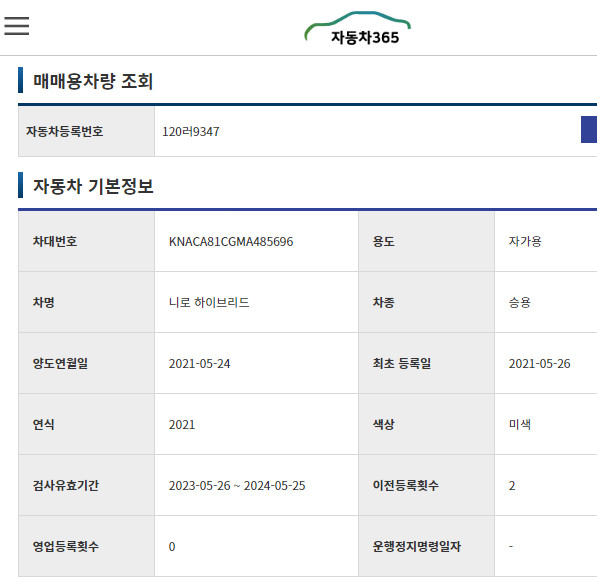The height and width of the screenshot is (588, 597).
Task: Click the blue search button at right
Action: pos(589,129)
